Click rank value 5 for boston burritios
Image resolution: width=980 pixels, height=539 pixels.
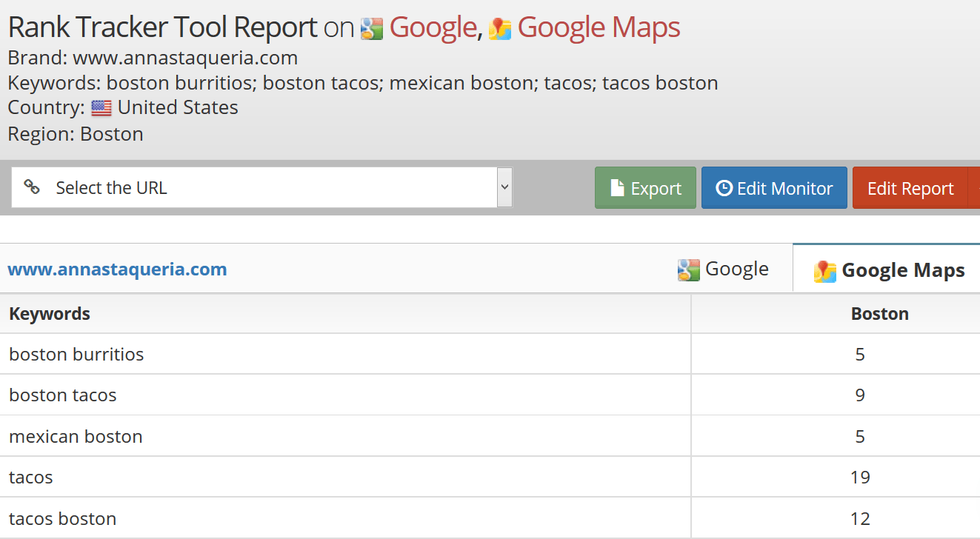pyautogui.click(x=860, y=354)
